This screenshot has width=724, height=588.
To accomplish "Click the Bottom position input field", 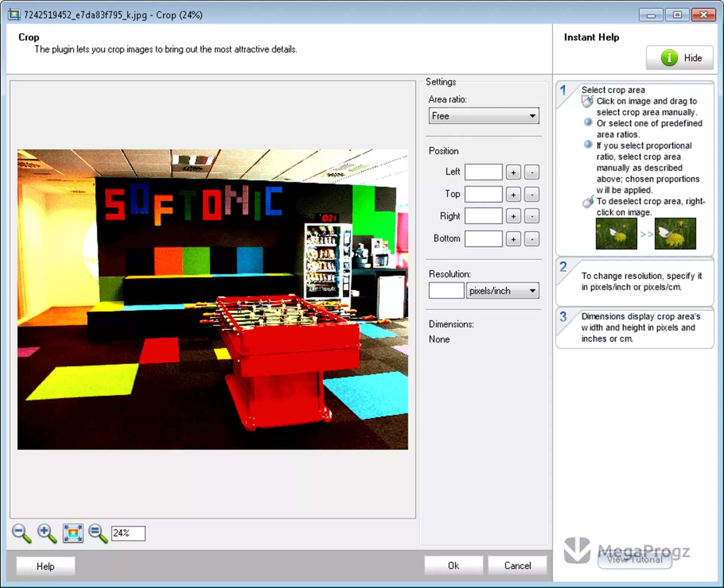I will point(483,239).
